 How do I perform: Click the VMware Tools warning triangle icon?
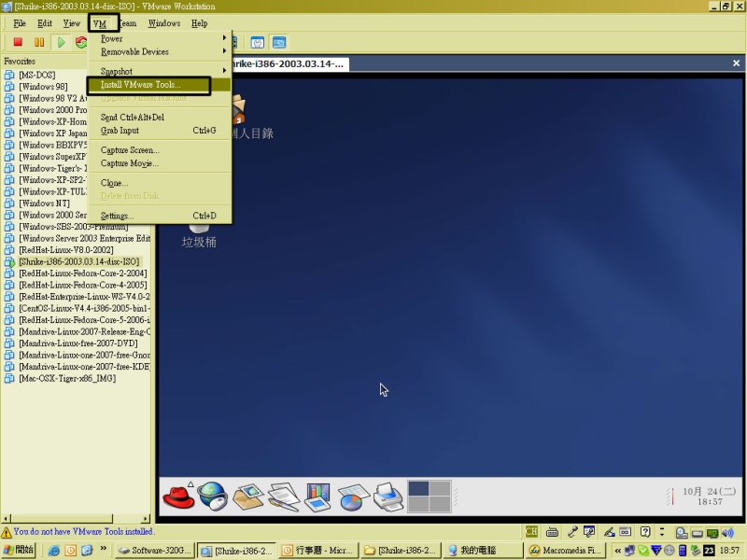pos(7,532)
